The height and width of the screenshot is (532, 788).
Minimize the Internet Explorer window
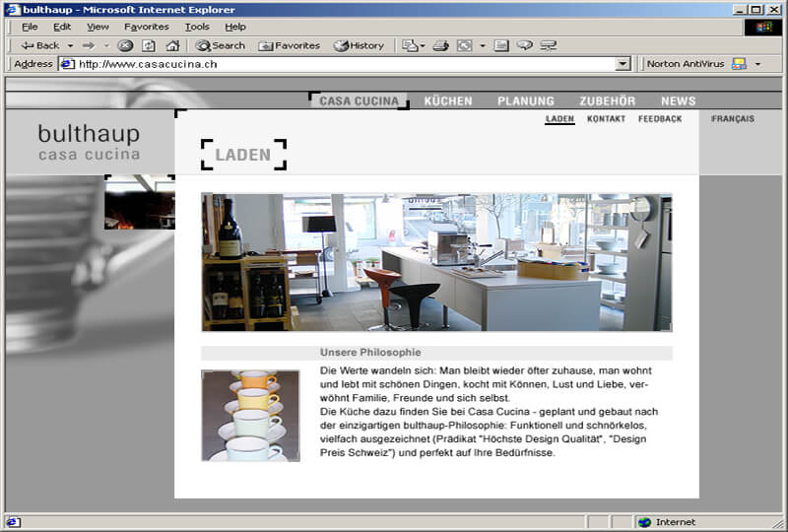(739, 10)
